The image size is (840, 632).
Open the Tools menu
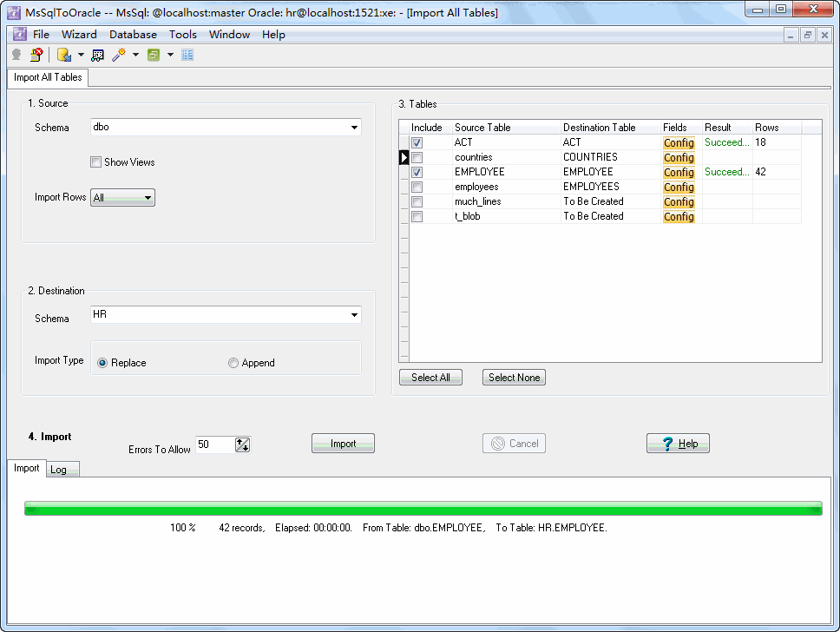[183, 35]
